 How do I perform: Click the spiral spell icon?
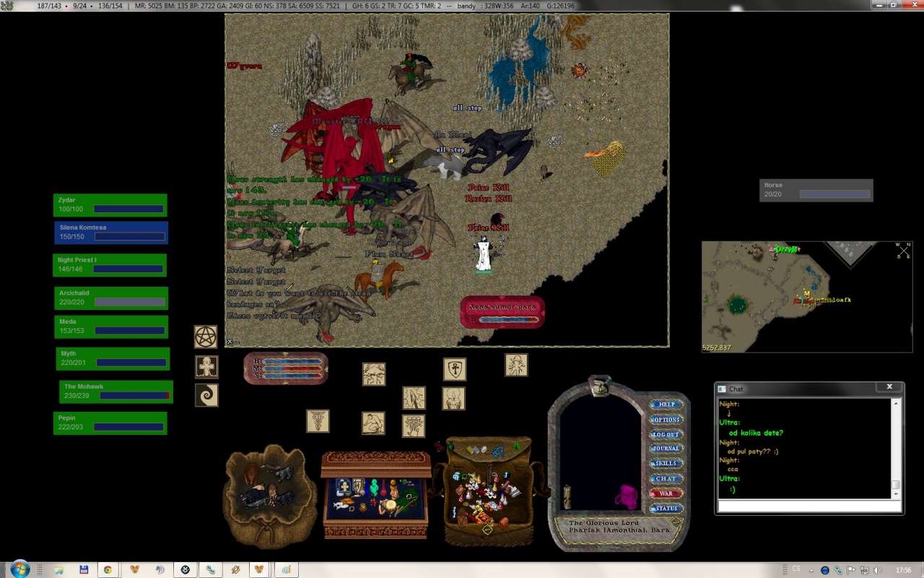pyautogui.click(x=206, y=395)
